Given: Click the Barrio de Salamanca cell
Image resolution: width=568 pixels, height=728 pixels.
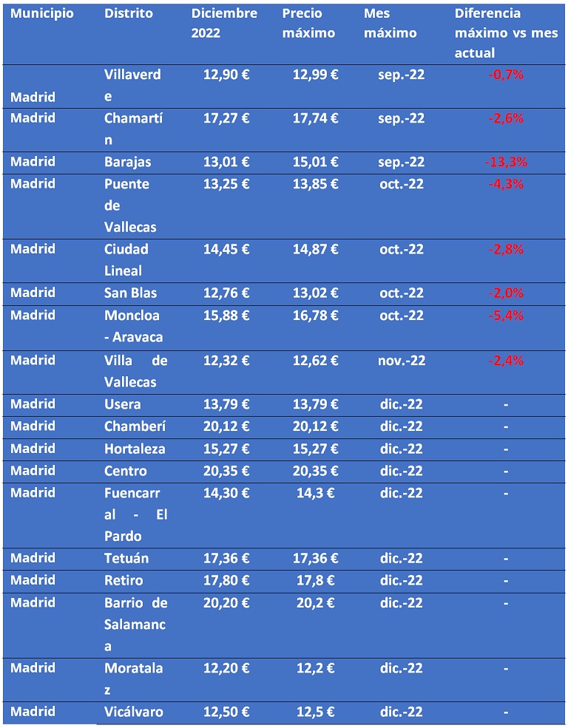Looking at the screenshot, I should click(135, 625).
